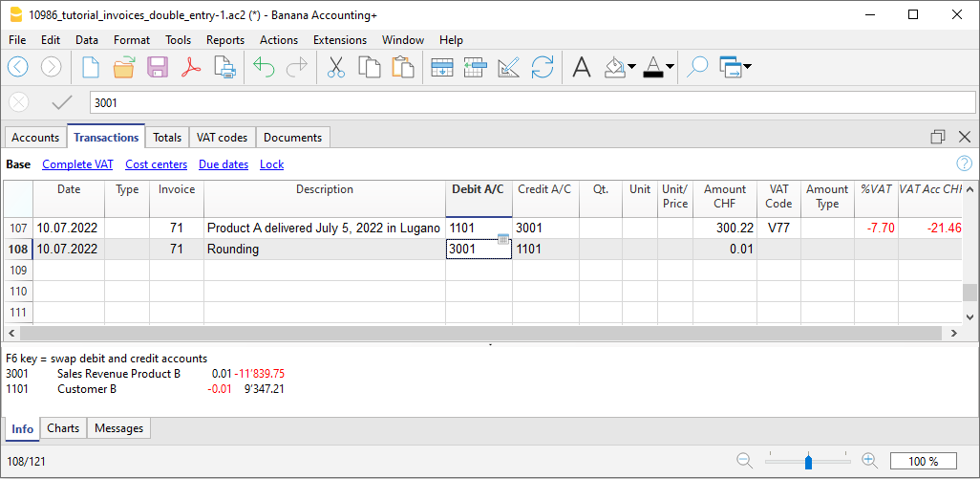This screenshot has width=980, height=479.
Task: Click the Due dates view link
Action: pyautogui.click(x=224, y=164)
